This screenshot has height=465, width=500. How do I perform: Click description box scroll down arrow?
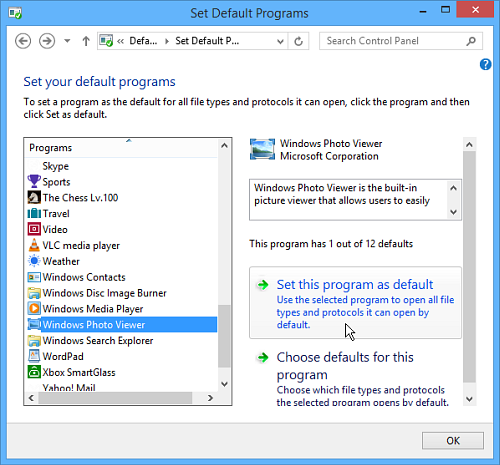click(x=453, y=212)
